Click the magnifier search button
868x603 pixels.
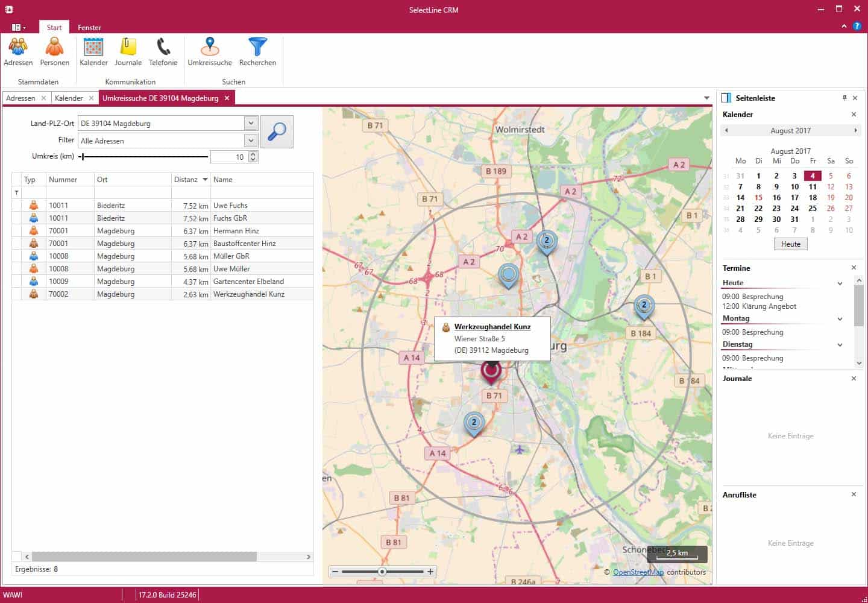tap(277, 131)
